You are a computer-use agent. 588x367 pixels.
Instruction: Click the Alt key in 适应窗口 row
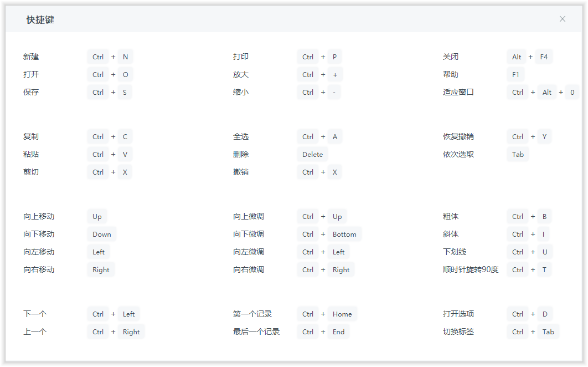(x=546, y=92)
